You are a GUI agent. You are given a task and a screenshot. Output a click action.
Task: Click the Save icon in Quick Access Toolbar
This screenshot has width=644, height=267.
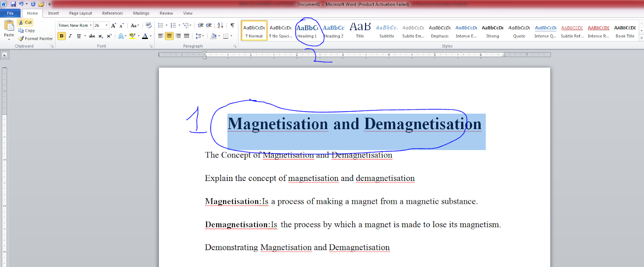(x=13, y=4)
